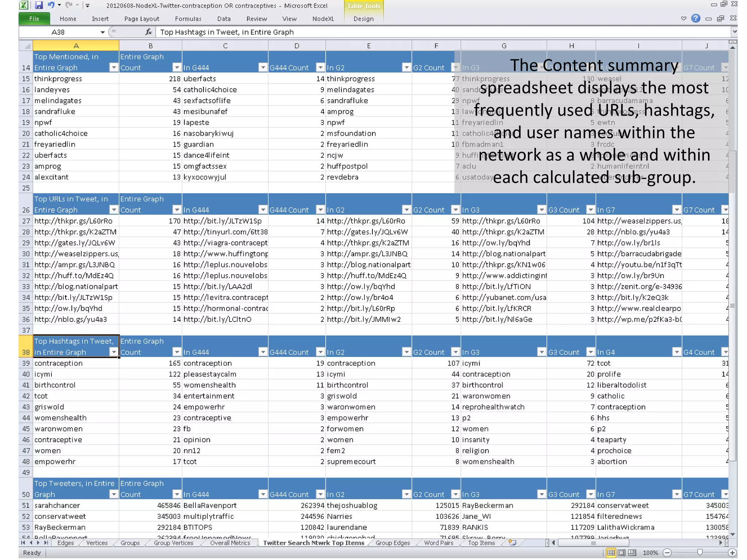Open filter dropdown for Top Tweeters column
Screen dimensions: 747x560
[x=114, y=494]
